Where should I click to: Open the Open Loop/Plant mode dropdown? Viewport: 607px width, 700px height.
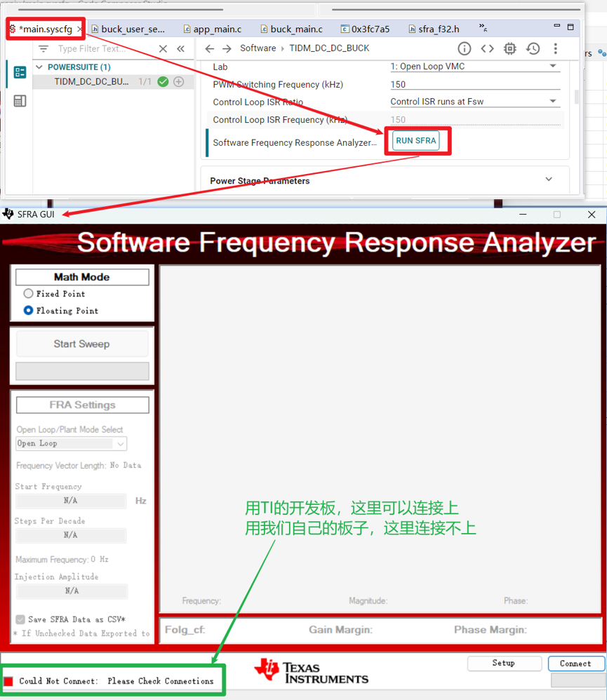pyautogui.click(x=71, y=443)
